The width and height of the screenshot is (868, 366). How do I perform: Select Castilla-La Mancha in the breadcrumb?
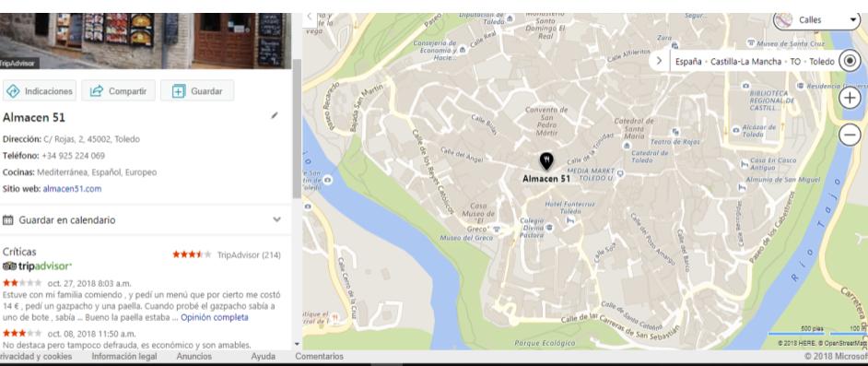tap(746, 62)
